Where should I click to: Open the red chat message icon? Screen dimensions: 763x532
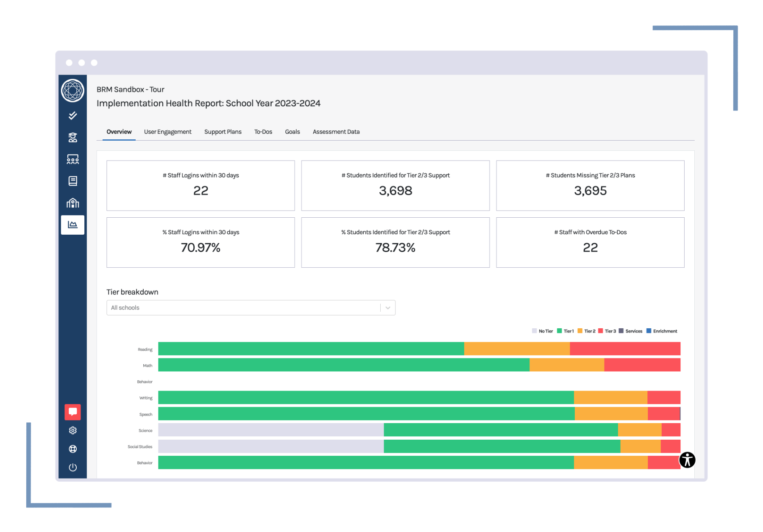[x=72, y=412]
